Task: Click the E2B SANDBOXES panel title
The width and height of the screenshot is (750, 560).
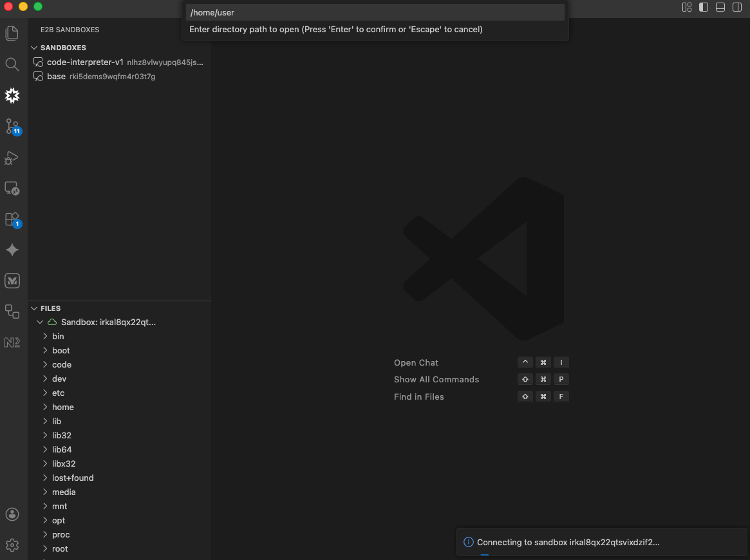Action: point(70,30)
